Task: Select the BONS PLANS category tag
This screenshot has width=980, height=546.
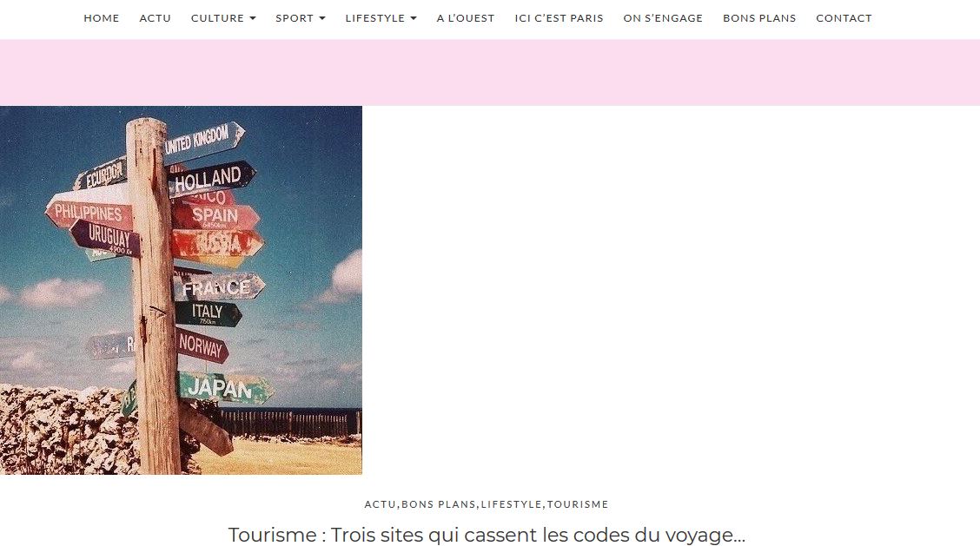Action: [x=438, y=504]
